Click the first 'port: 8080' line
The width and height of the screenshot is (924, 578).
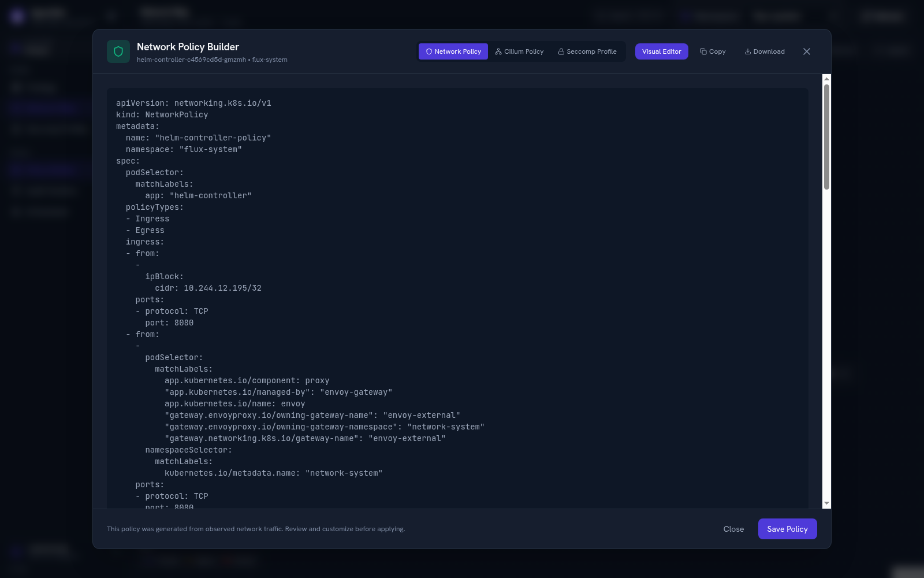pyautogui.click(x=169, y=323)
